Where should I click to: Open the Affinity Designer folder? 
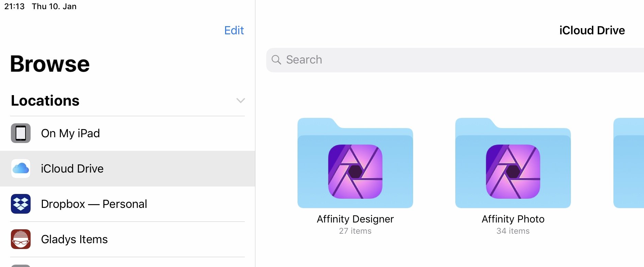tap(355, 163)
